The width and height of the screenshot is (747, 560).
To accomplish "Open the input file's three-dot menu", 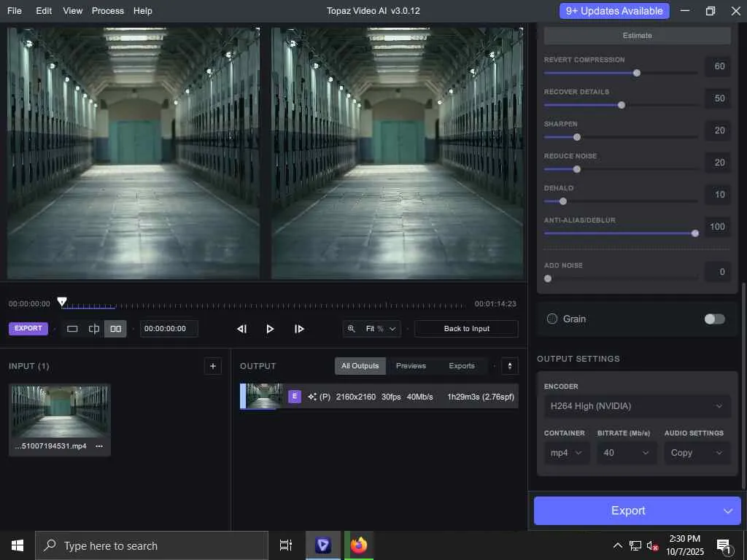I will point(99,446).
